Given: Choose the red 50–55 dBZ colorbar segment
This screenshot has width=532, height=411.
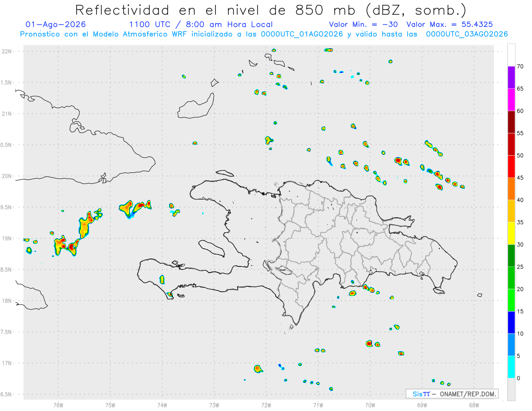Looking at the screenshot, I should click(511, 144).
